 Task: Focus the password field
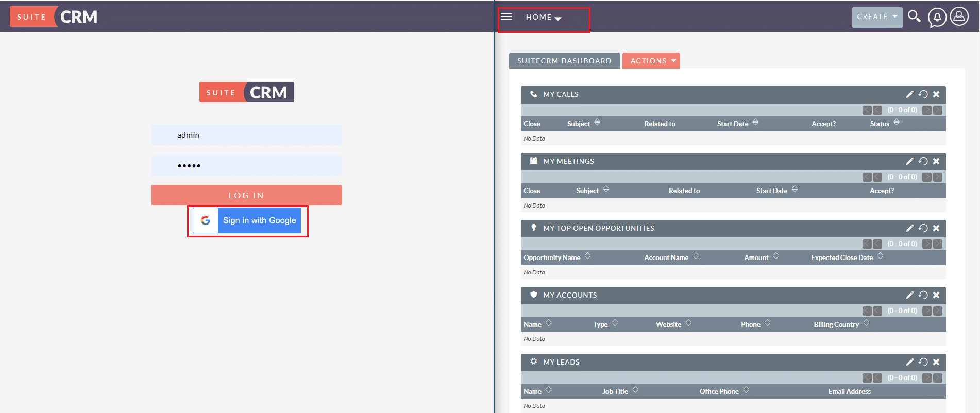click(246, 166)
